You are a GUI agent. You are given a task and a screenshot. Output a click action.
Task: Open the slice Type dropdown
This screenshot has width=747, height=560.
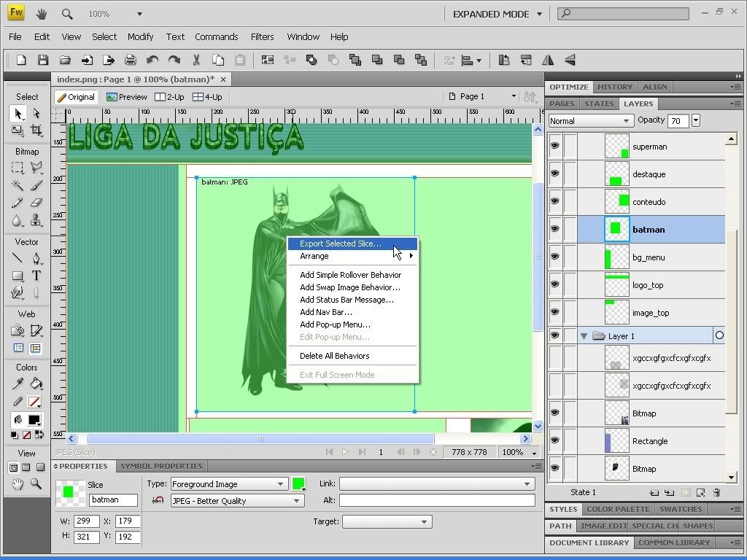(x=229, y=484)
